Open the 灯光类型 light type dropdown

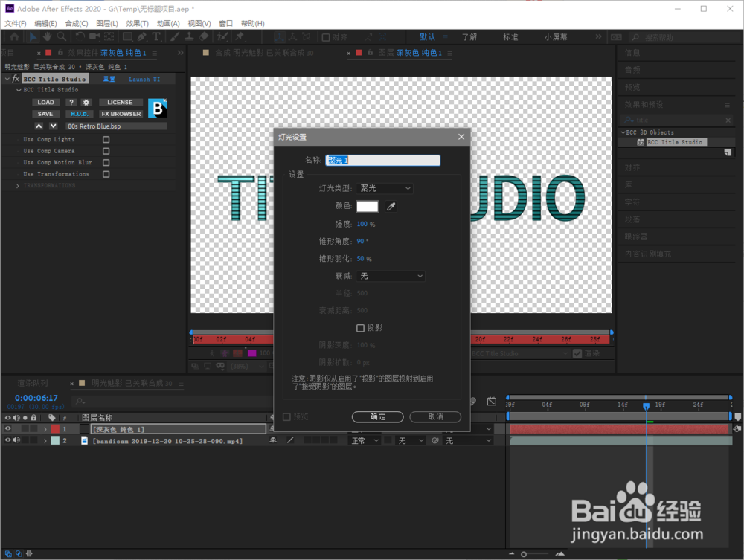pyautogui.click(x=385, y=188)
